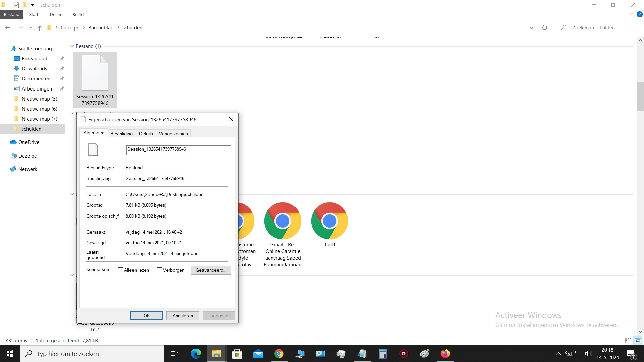Click the Geavanceerd... button
The image size is (644, 362).
(211, 270)
